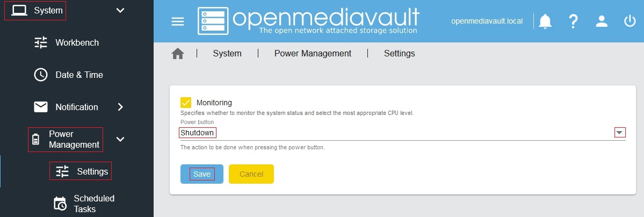
Task: Collapse the System menu chevron
Action: click(120, 10)
